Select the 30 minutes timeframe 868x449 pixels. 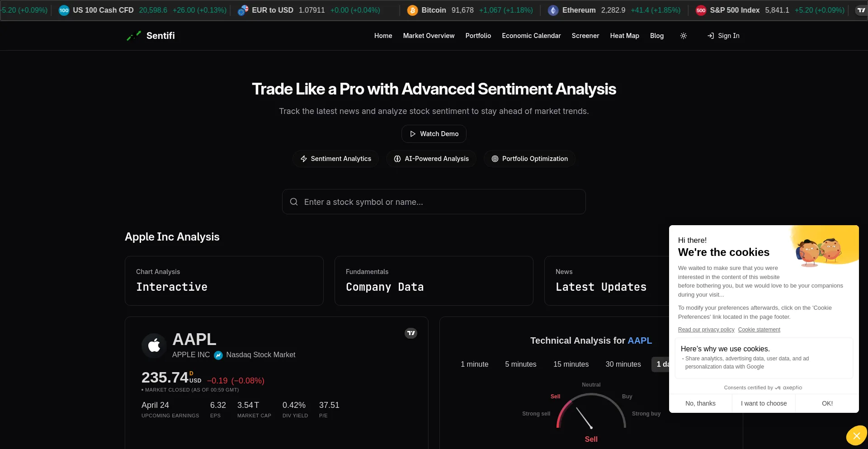623,364
